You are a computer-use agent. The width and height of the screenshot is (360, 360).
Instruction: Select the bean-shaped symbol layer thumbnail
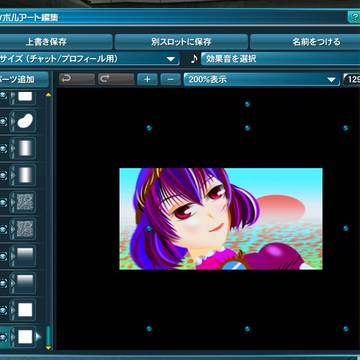[x=25, y=121]
